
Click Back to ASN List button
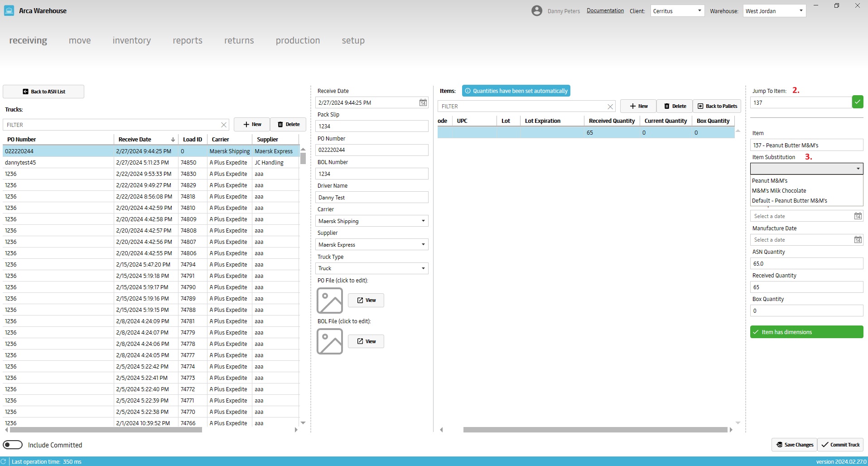tap(43, 92)
